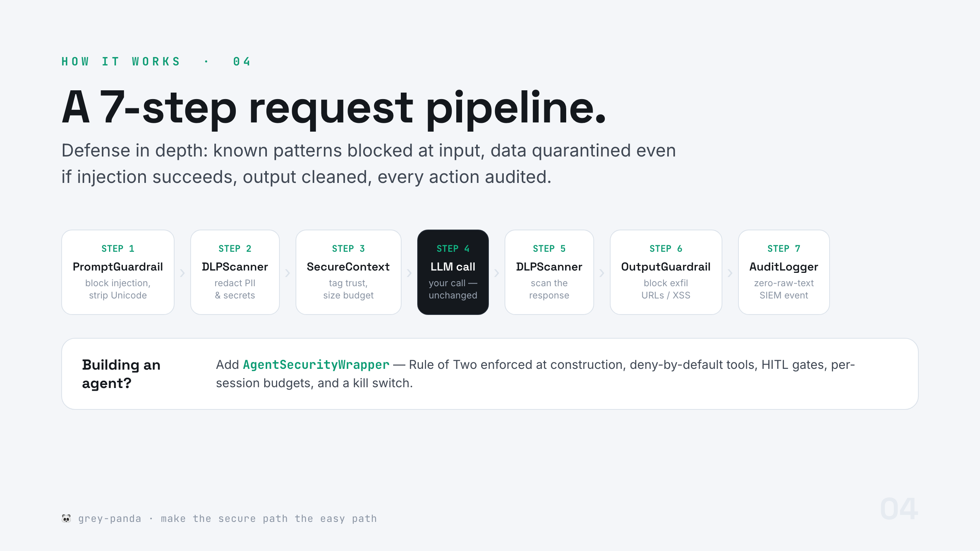
Task: Click the dark Step 4 LLM call card
Action: pos(453,272)
